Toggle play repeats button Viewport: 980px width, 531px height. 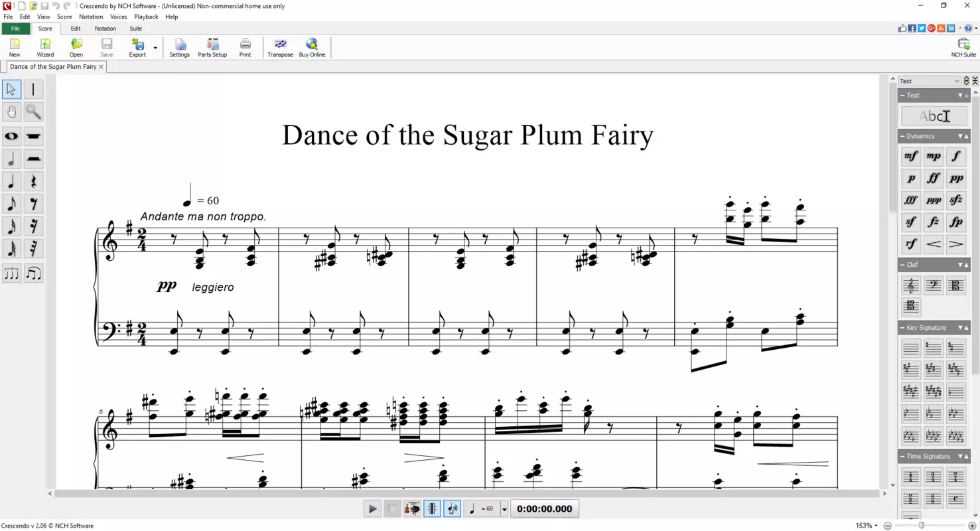tap(432, 509)
